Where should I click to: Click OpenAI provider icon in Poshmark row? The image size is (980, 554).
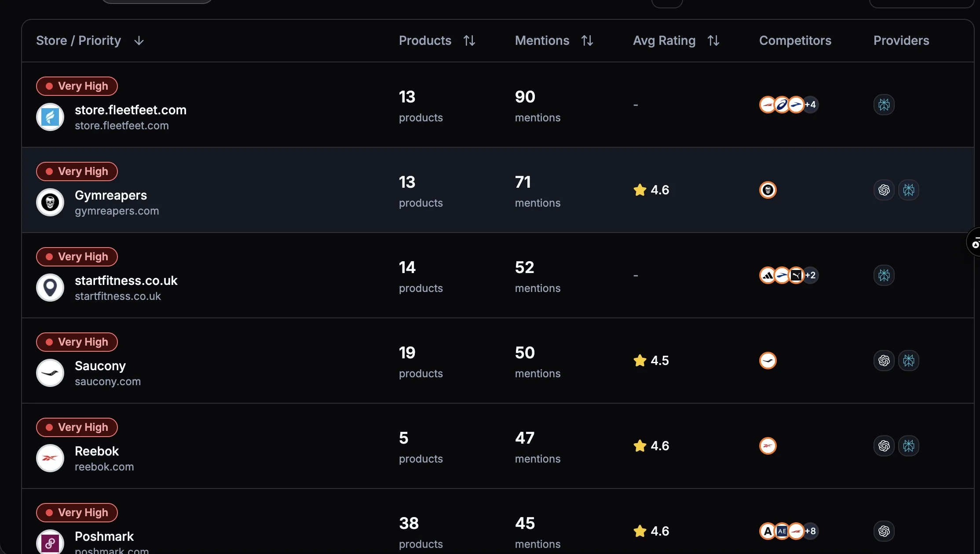(x=884, y=531)
